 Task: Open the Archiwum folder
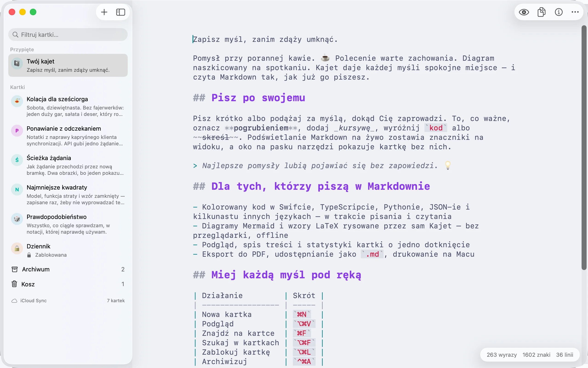[x=68, y=269]
